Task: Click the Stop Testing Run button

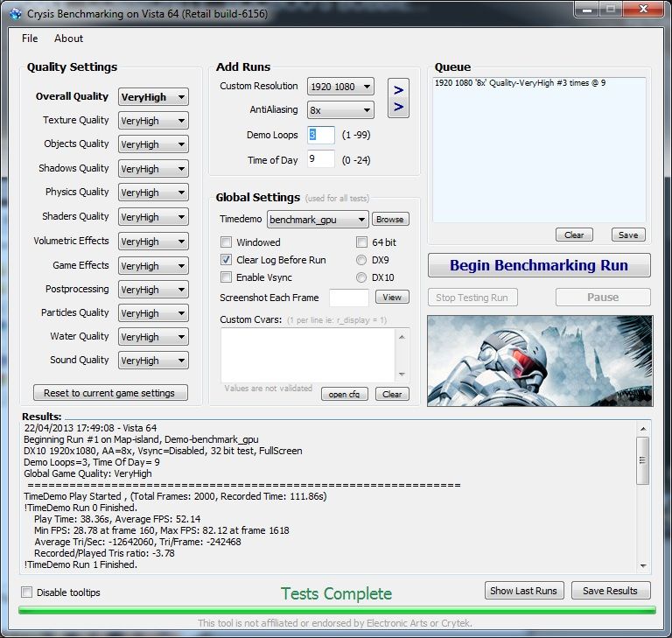Action: (x=472, y=298)
